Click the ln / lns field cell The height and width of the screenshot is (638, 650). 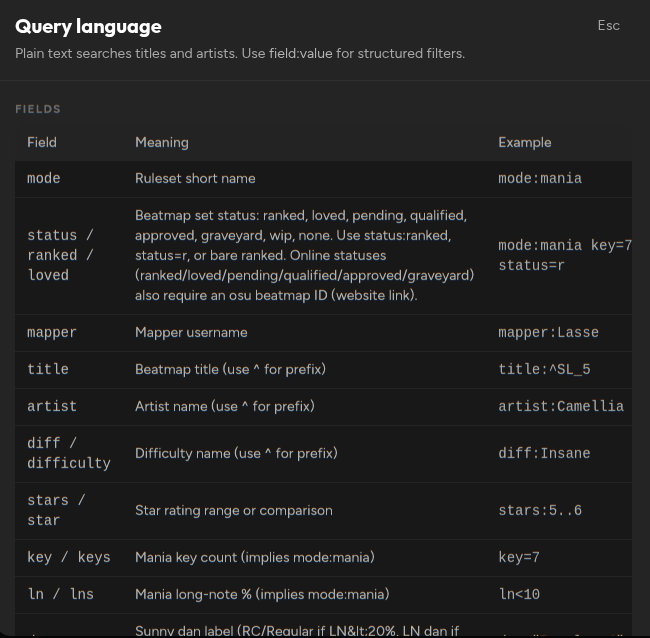click(61, 594)
